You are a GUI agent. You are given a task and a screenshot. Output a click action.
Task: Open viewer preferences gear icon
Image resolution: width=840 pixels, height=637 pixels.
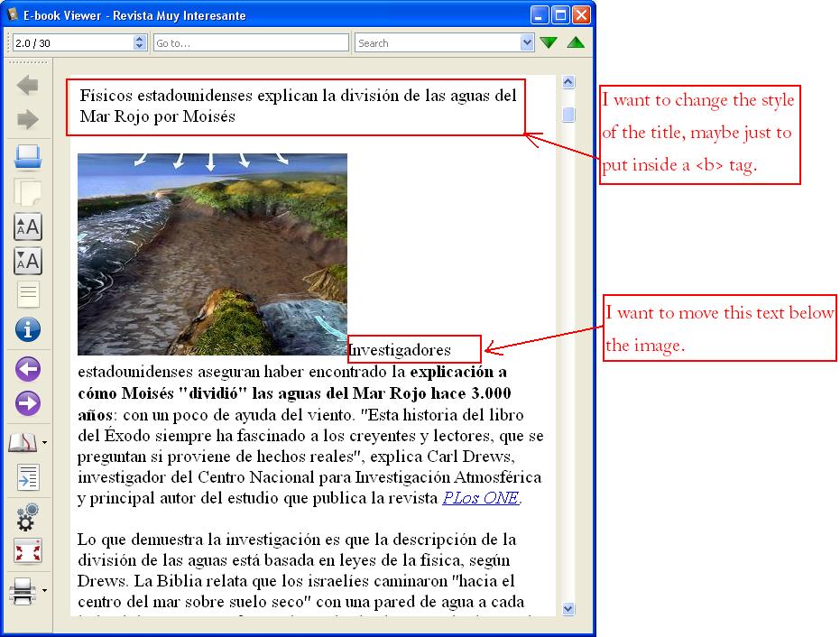(x=28, y=516)
